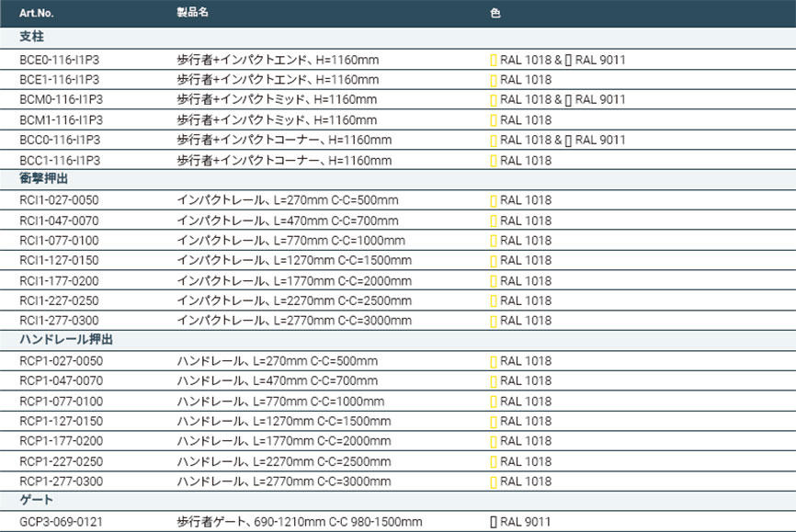Select the 衝撃押出 section heading

click(43, 178)
